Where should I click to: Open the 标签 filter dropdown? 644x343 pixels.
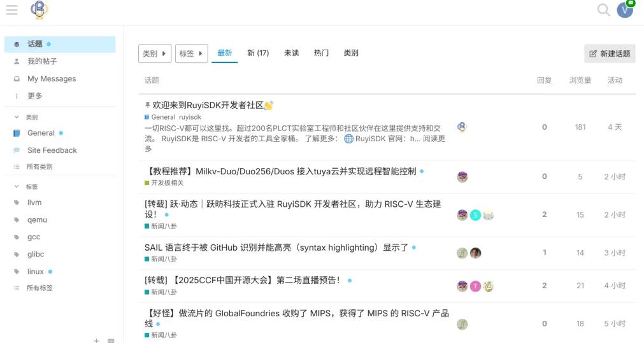pos(191,53)
